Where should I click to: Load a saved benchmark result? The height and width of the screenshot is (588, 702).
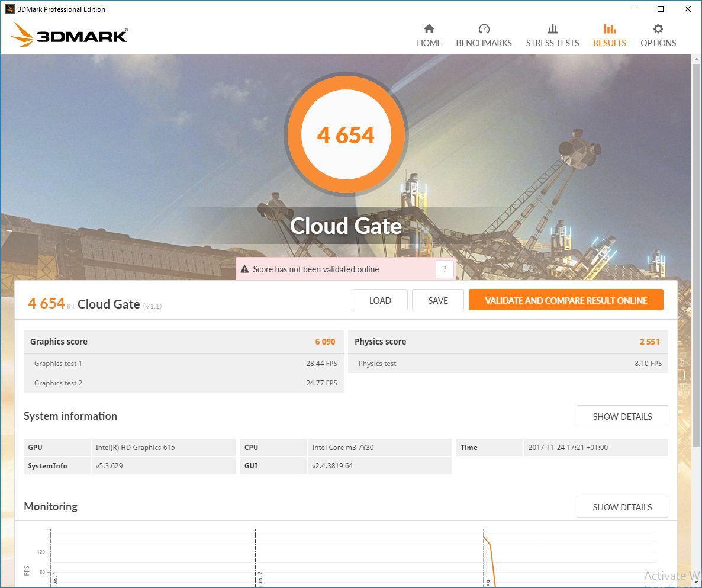pyautogui.click(x=380, y=300)
